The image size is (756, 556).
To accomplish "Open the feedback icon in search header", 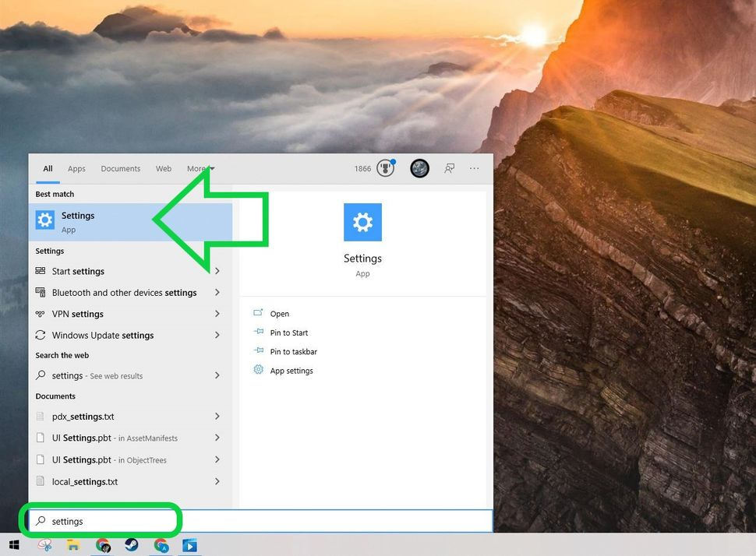I will click(450, 168).
